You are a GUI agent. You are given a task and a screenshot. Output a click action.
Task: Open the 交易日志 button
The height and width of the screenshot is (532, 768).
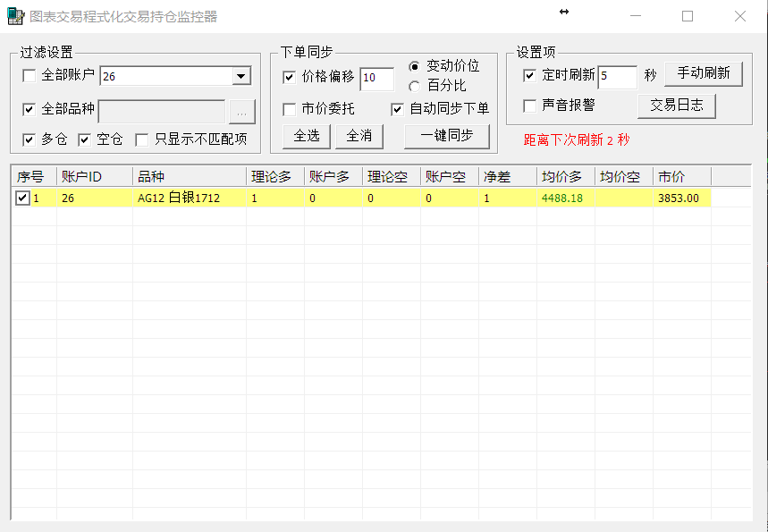(677, 106)
